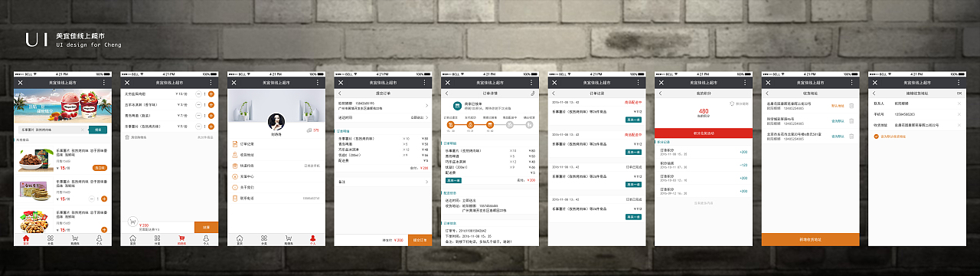Open the three-dot menu on the profile screen
Viewport: 980px width, 276px height.
(318, 83)
